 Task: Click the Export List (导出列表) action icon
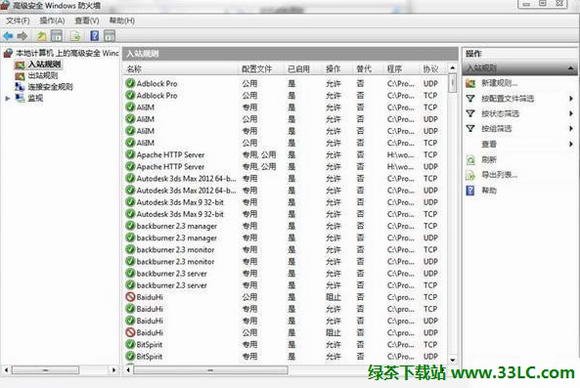(470, 175)
